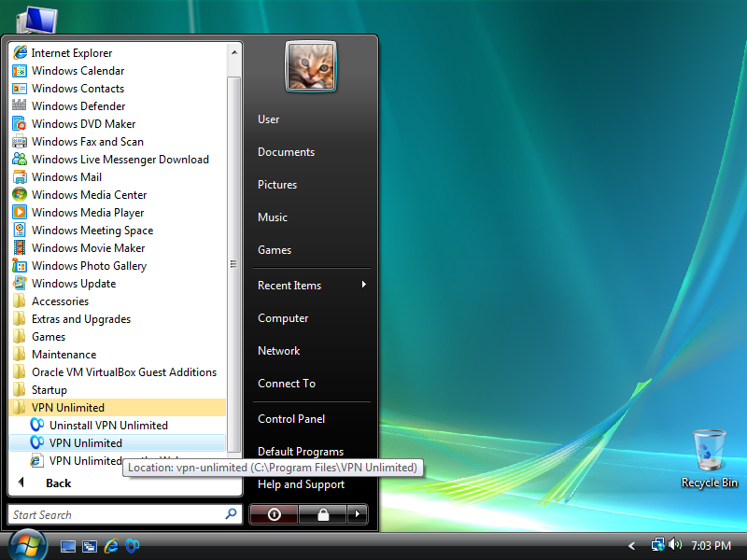Expand the Extras and Upgrades folder

[x=118, y=319]
